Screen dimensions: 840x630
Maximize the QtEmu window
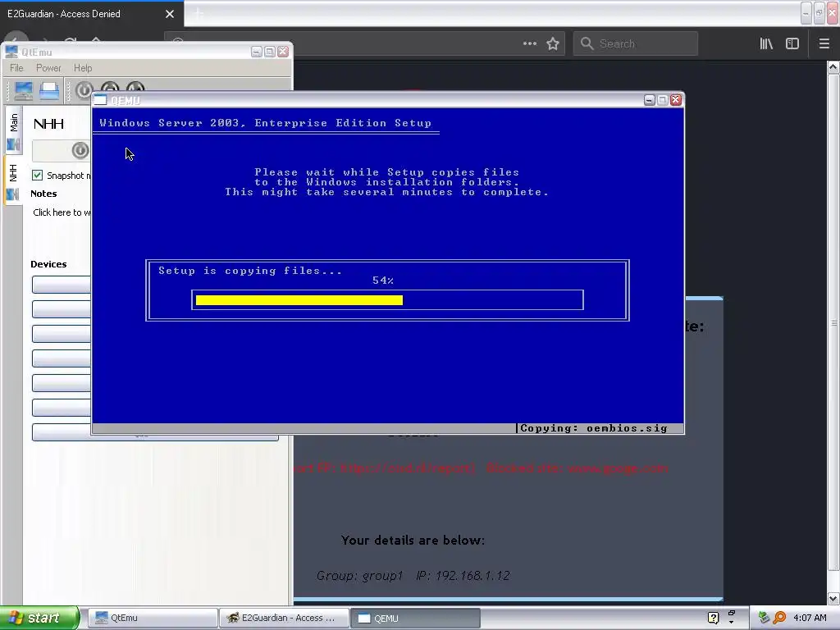pyautogui.click(x=269, y=52)
